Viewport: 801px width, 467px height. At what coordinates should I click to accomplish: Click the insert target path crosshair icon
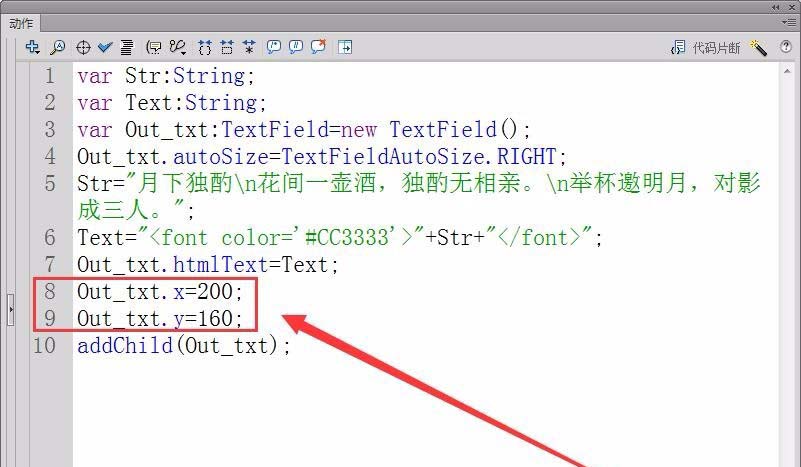[83, 48]
